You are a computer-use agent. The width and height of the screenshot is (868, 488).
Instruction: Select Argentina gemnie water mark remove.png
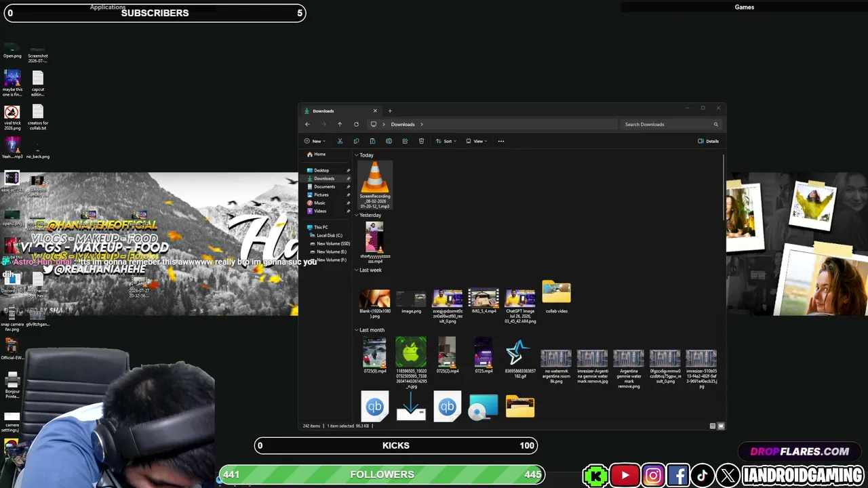(629, 369)
